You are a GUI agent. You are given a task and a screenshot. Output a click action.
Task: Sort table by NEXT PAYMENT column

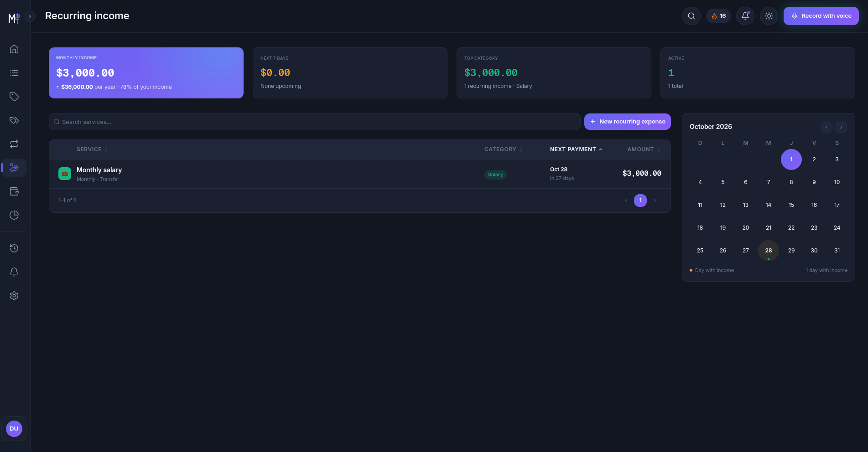pyautogui.click(x=576, y=149)
